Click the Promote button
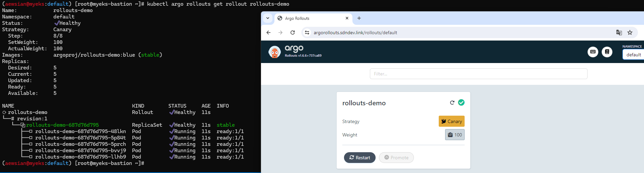The width and height of the screenshot is (644, 173). click(396, 158)
